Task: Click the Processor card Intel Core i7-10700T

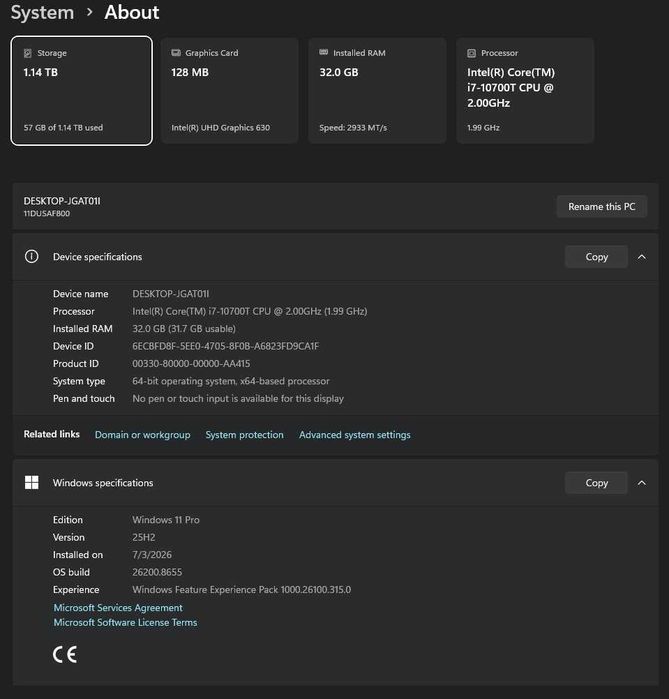Action: click(525, 91)
